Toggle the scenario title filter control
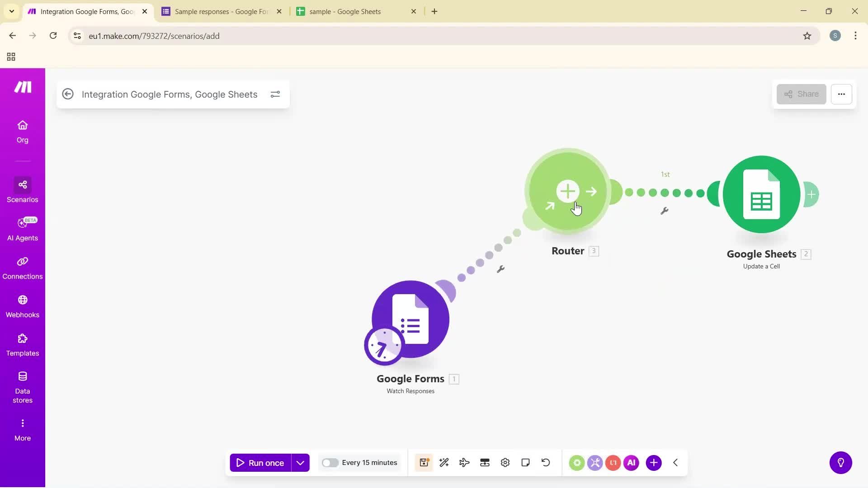The image size is (868, 488). (x=275, y=94)
